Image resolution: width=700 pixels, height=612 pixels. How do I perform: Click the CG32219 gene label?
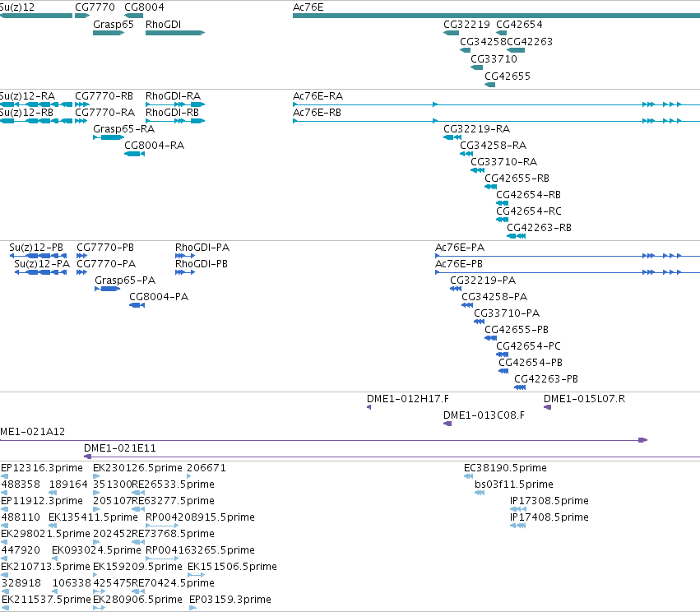pyautogui.click(x=466, y=25)
